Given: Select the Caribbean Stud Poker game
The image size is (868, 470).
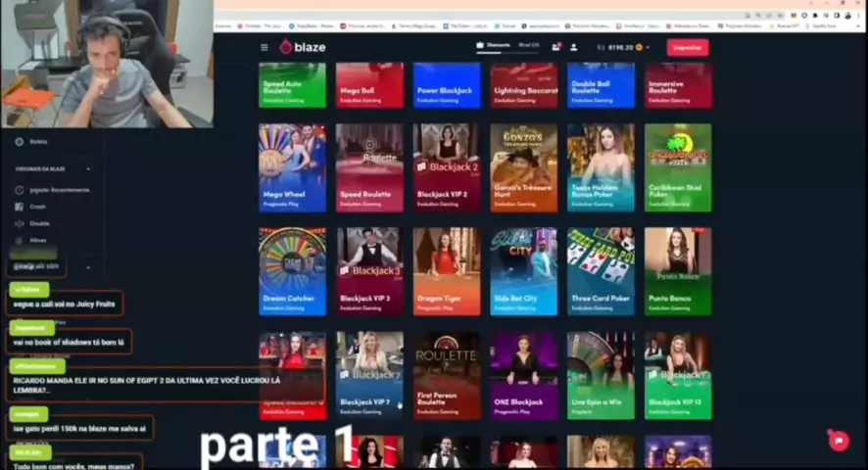Looking at the screenshot, I should [678, 166].
